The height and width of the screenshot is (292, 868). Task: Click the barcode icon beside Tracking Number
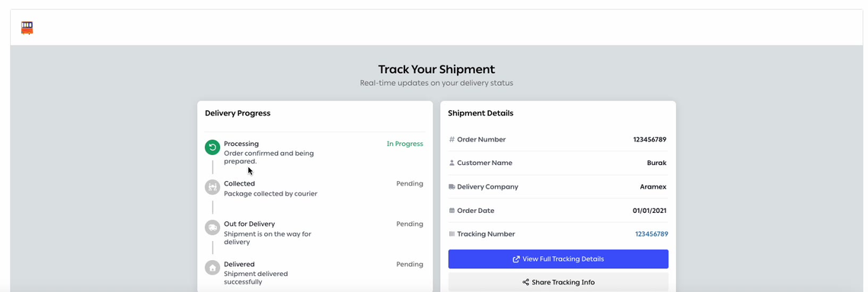point(452,234)
